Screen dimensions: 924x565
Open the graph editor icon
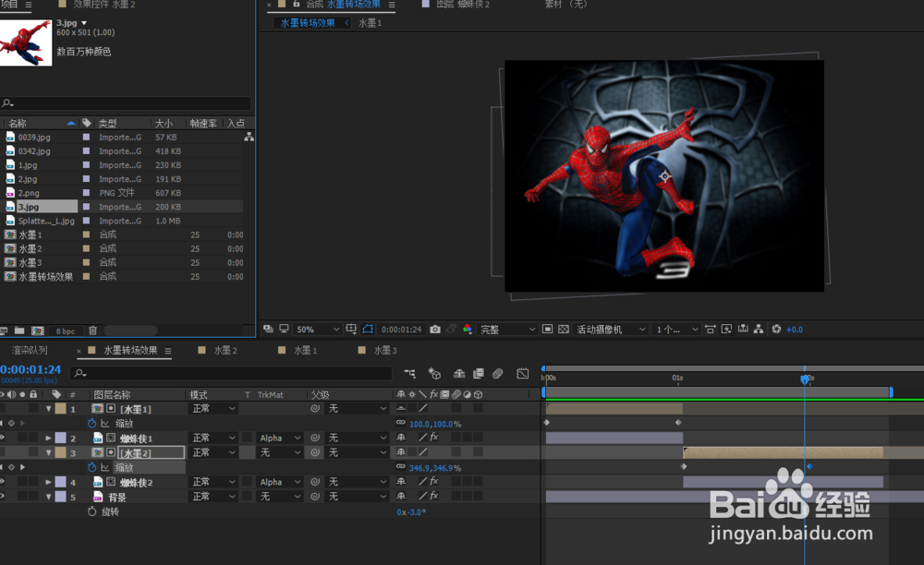pyautogui.click(x=523, y=373)
